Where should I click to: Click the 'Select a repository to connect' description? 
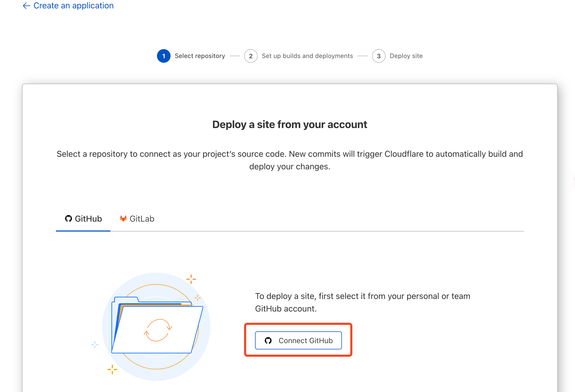290,160
